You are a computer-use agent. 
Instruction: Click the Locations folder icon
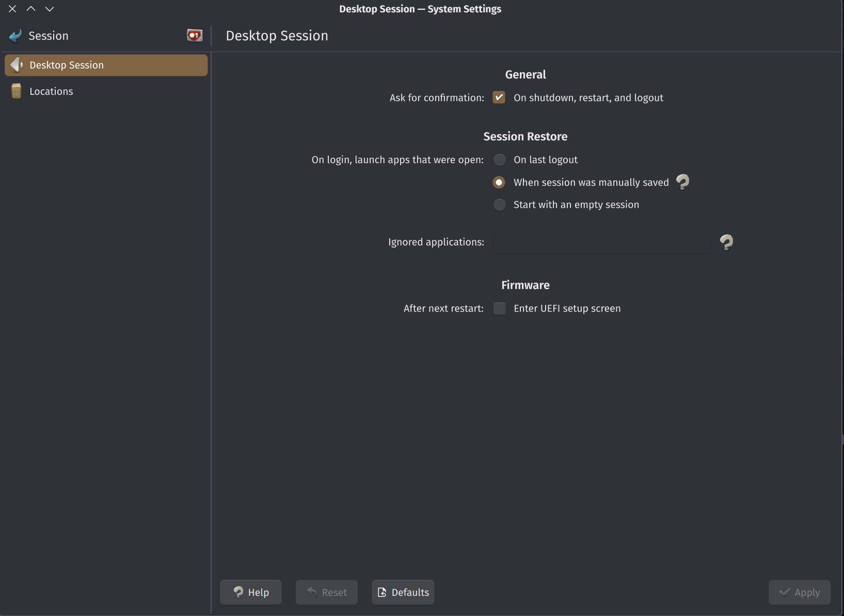pos(17,91)
